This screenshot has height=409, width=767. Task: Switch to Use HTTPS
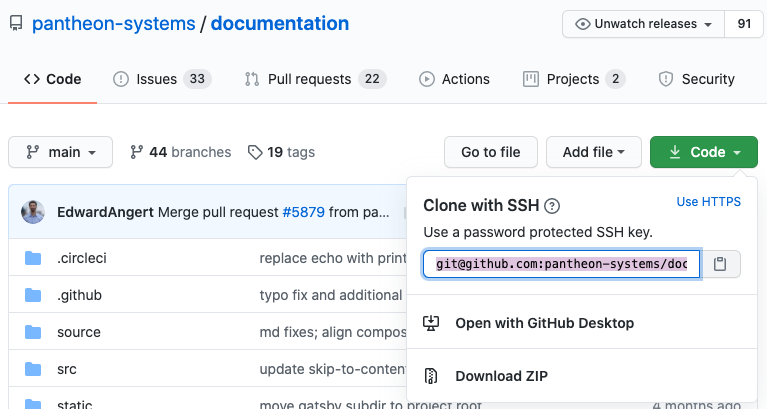[708, 202]
